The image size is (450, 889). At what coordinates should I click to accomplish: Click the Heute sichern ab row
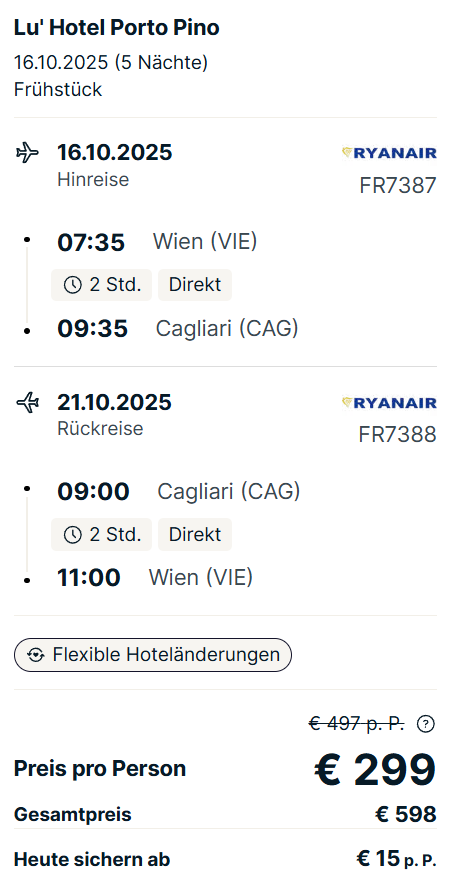225,859
